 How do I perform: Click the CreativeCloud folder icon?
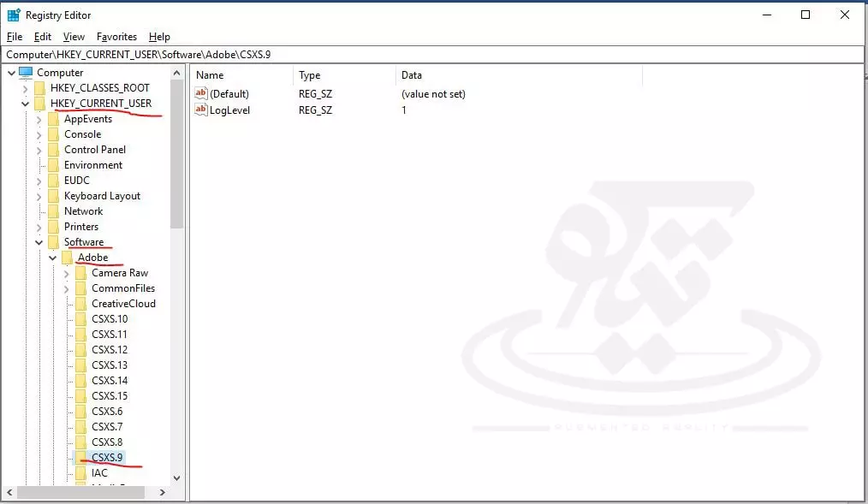pos(80,304)
